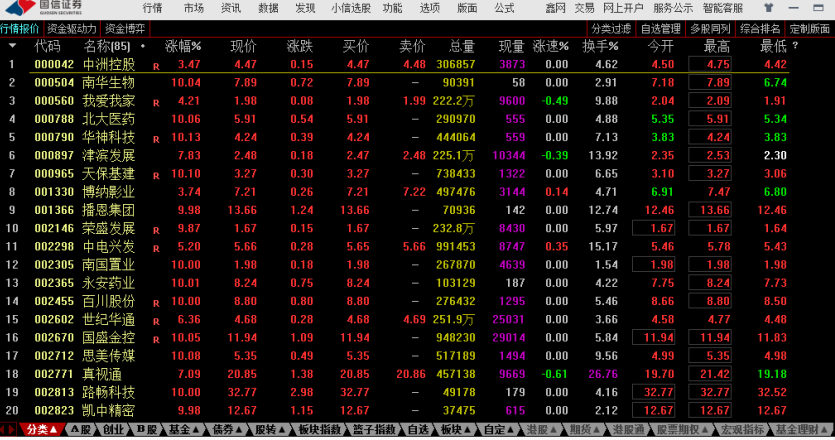The width and height of the screenshot is (835, 440).
Task: Open the 功能 menu
Action: pos(392,8)
